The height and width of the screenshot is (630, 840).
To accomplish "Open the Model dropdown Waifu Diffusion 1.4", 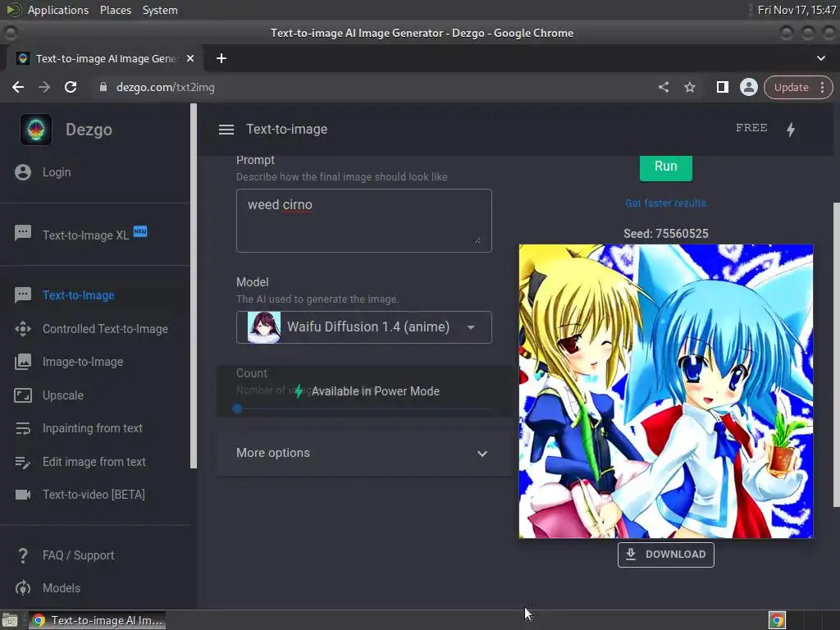I will pos(363,326).
